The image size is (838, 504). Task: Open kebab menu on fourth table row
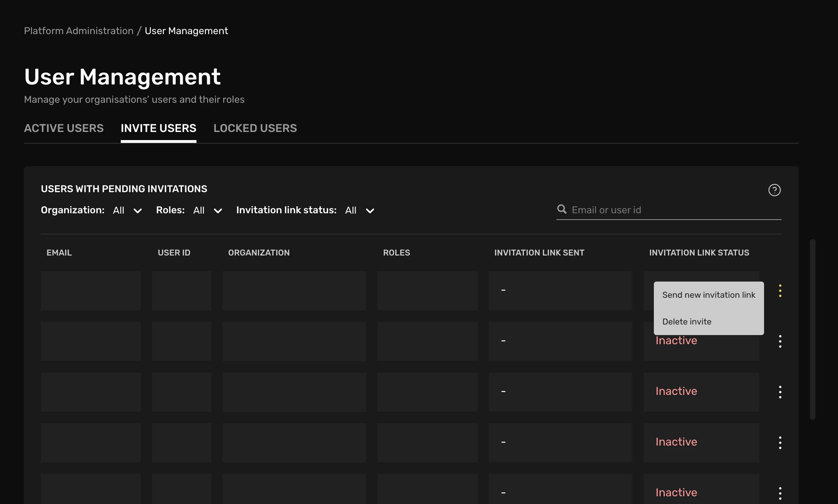tap(780, 443)
